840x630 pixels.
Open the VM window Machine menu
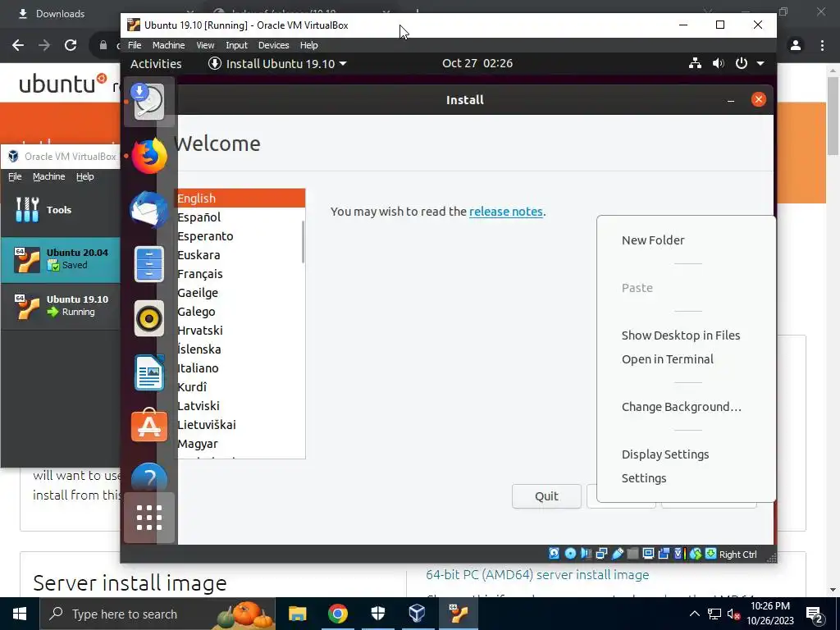[168, 45]
